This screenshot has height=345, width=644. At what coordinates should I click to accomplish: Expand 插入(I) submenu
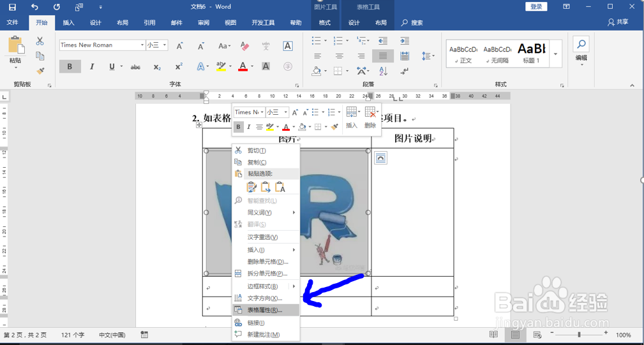(x=266, y=250)
